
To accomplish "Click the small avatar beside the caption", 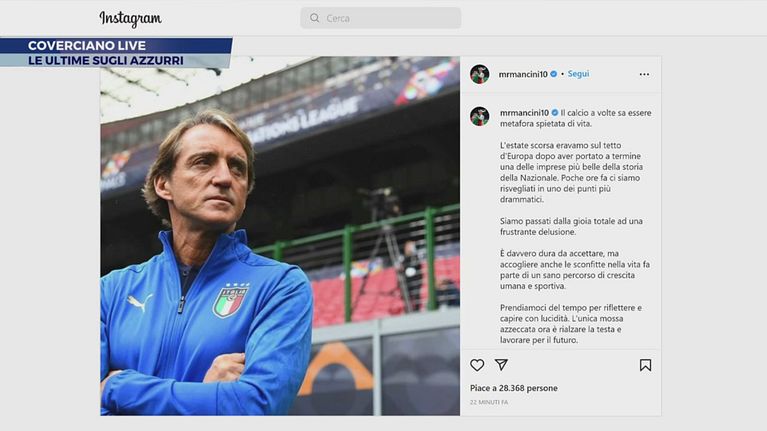I will pos(480,115).
